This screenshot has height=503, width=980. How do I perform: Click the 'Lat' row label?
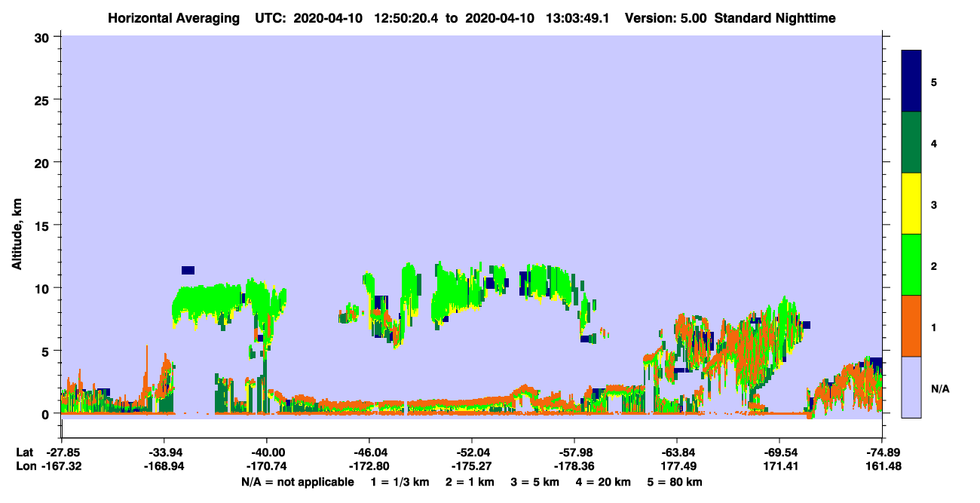[x=25, y=452]
